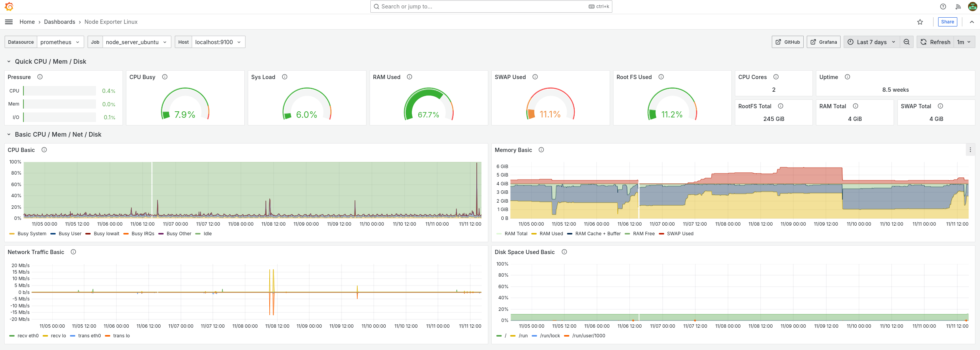Toggle recv eth0 series in network legend
Image resolution: width=980 pixels, height=350 pixels.
point(28,335)
